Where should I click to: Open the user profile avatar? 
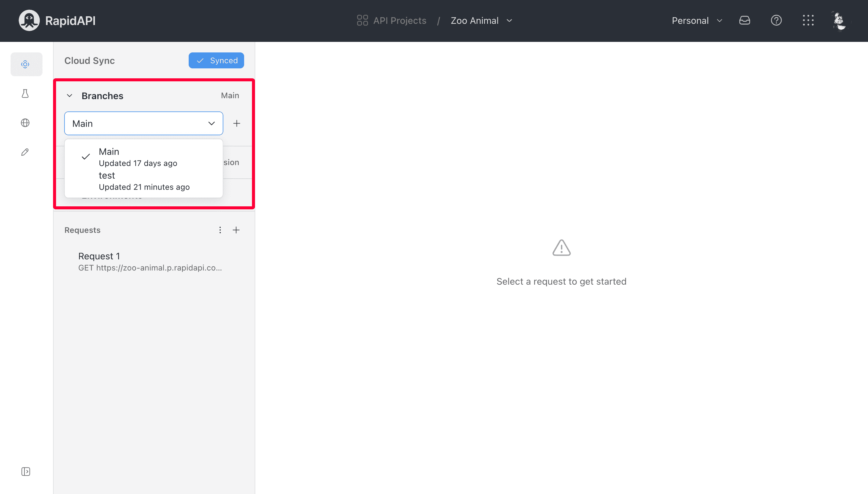click(x=839, y=20)
